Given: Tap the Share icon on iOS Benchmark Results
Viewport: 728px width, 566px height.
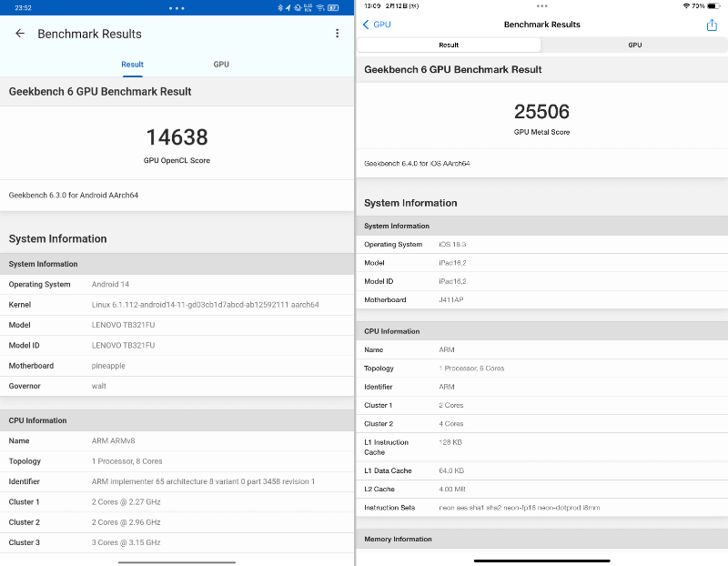Looking at the screenshot, I should [x=712, y=25].
